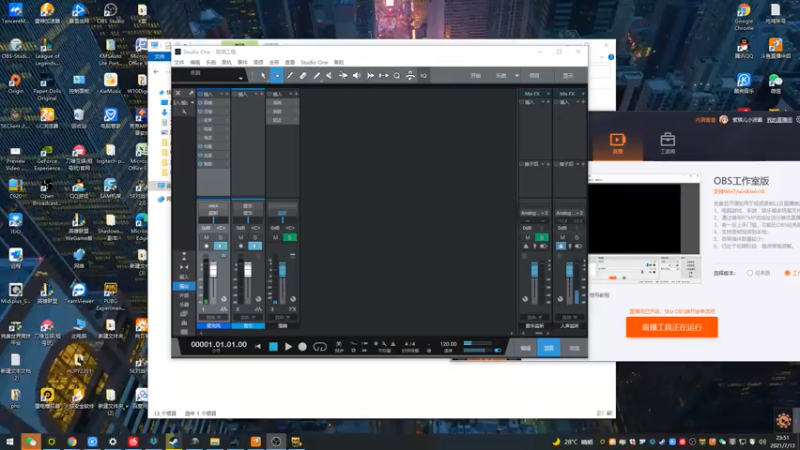Expand the 乐曲 dropdown arrow

click(515, 75)
